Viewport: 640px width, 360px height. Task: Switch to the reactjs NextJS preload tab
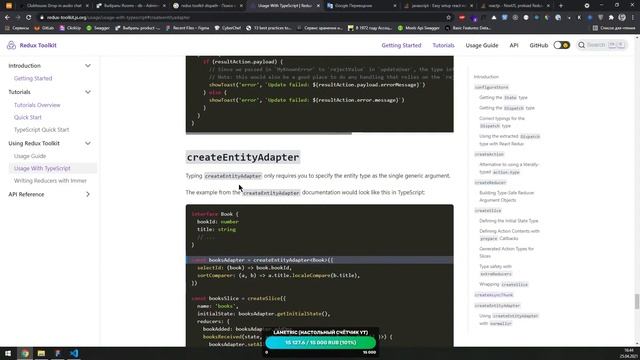(515, 6)
